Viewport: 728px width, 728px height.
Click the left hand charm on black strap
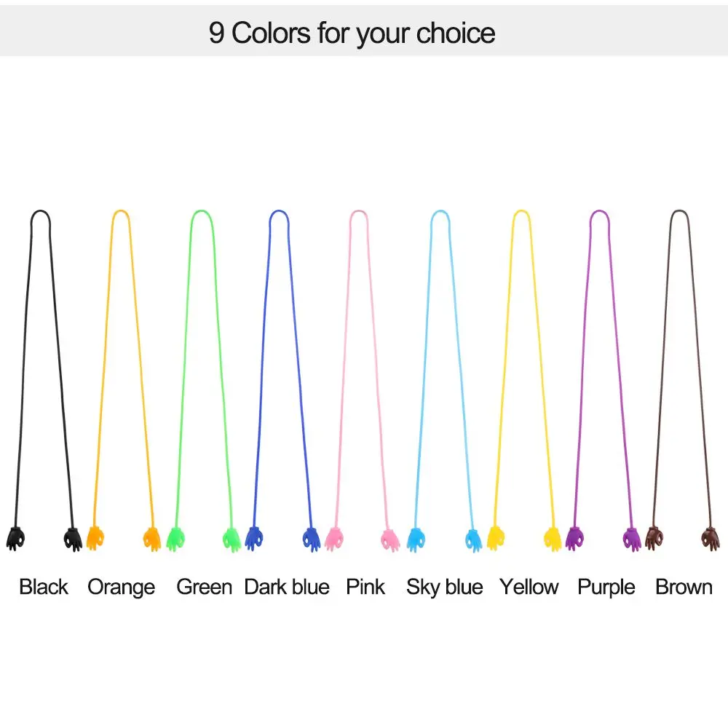16,538
